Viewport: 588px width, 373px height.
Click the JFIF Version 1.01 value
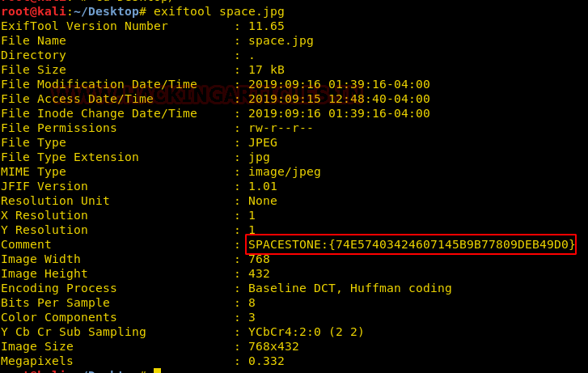click(263, 186)
